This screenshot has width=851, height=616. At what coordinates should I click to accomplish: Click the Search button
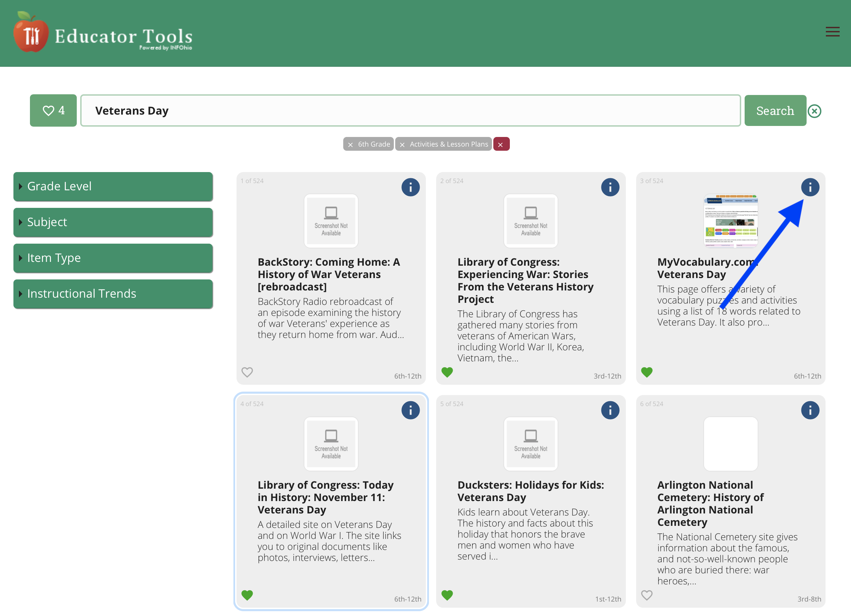(x=775, y=110)
